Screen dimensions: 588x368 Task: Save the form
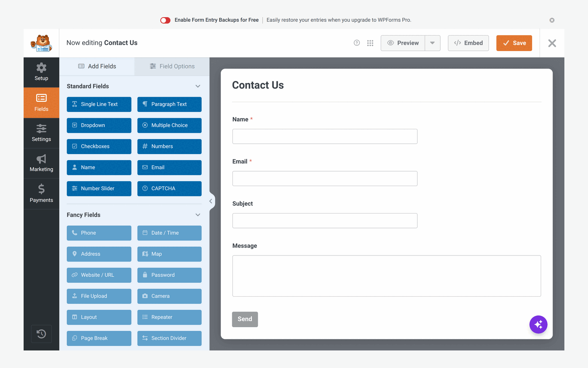[514, 43]
